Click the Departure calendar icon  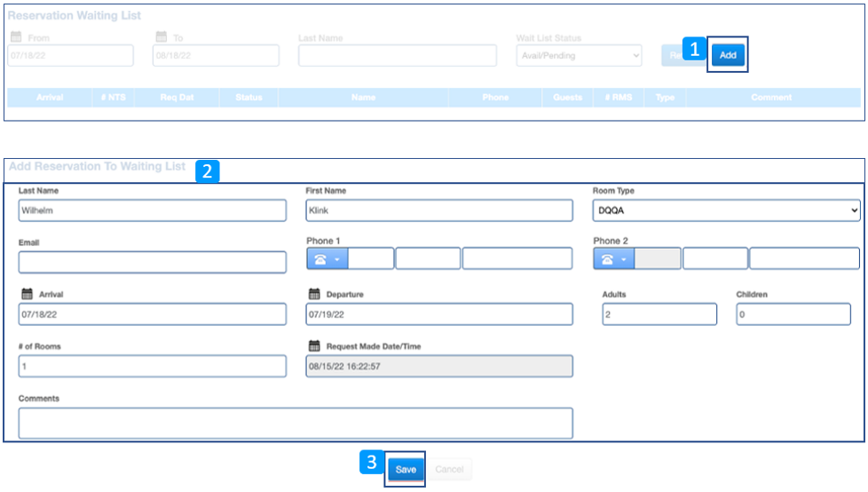[314, 294]
